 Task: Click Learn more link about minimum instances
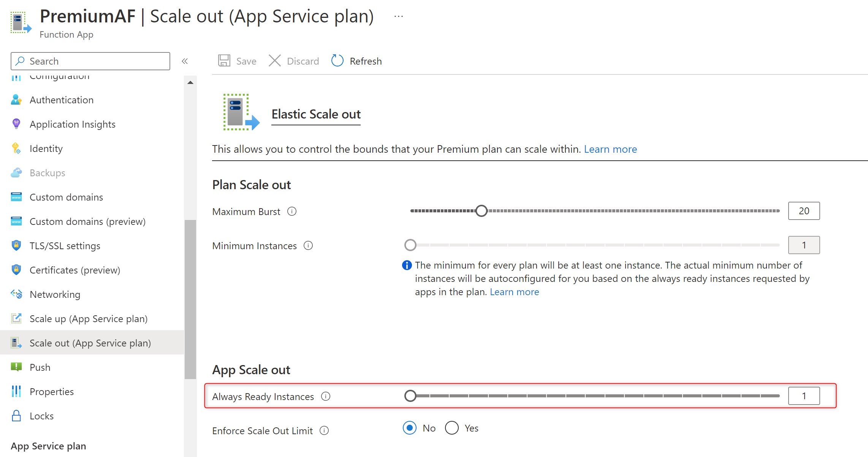coord(514,292)
